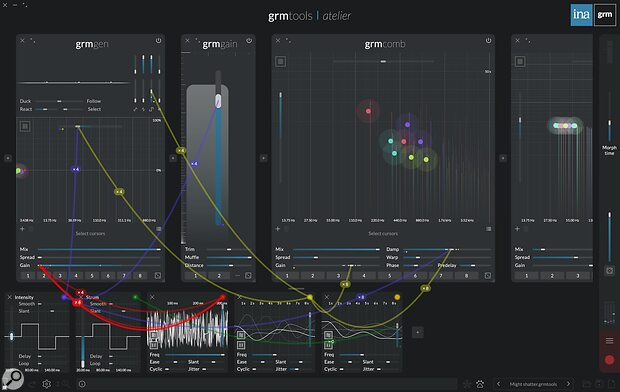This screenshot has height=392, width=620.
Task: Click Select cursors text in grmcomb
Action: click(x=383, y=234)
